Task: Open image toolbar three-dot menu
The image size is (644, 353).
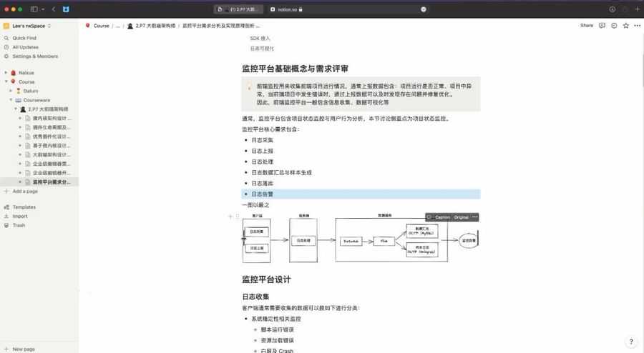Action: 475,217
